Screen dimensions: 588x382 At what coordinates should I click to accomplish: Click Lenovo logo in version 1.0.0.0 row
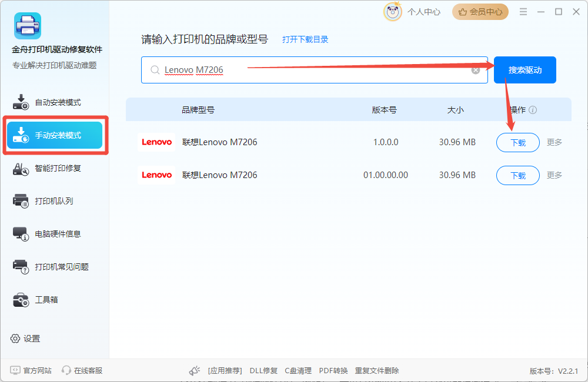pos(156,142)
